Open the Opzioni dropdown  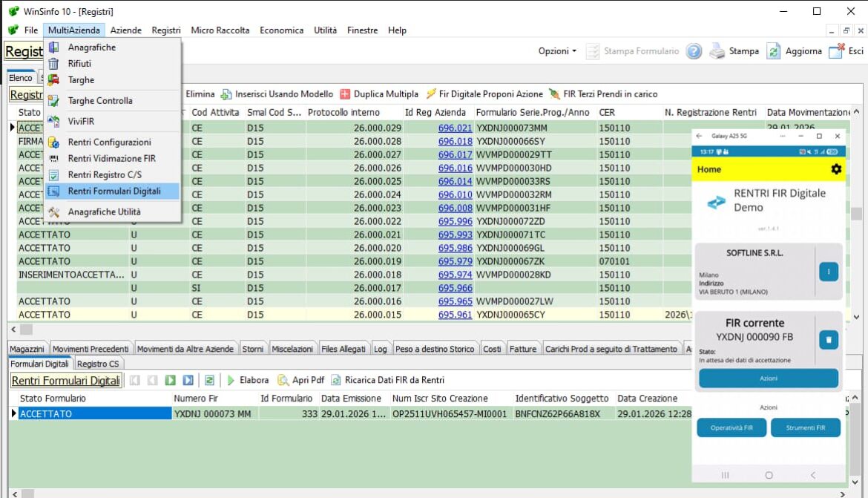(557, 51)
